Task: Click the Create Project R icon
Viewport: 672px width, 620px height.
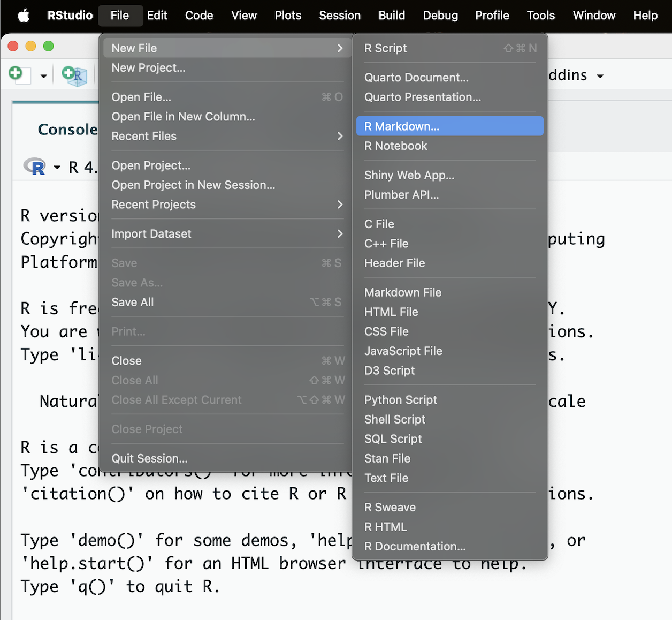Action: [x=74, y=75]
